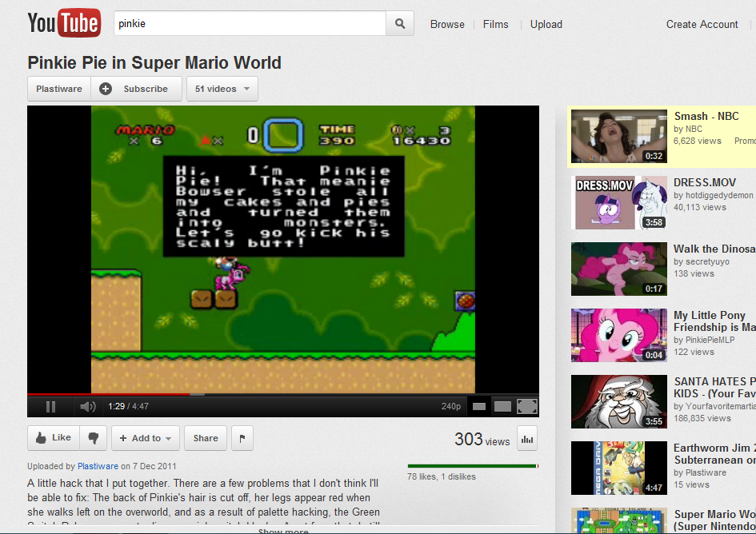Viewport: 756px width, 534px height.
Task: Go to the Upload page
Action: click(x=546, y=24)
